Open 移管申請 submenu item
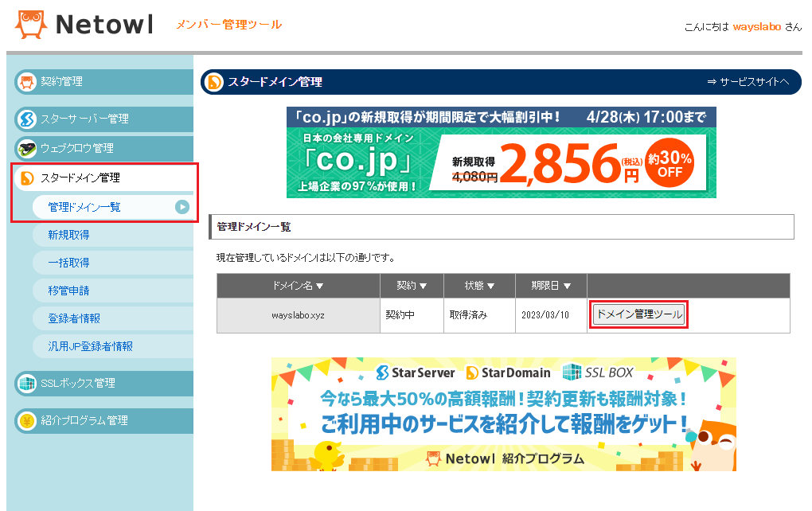 point(113,291)
